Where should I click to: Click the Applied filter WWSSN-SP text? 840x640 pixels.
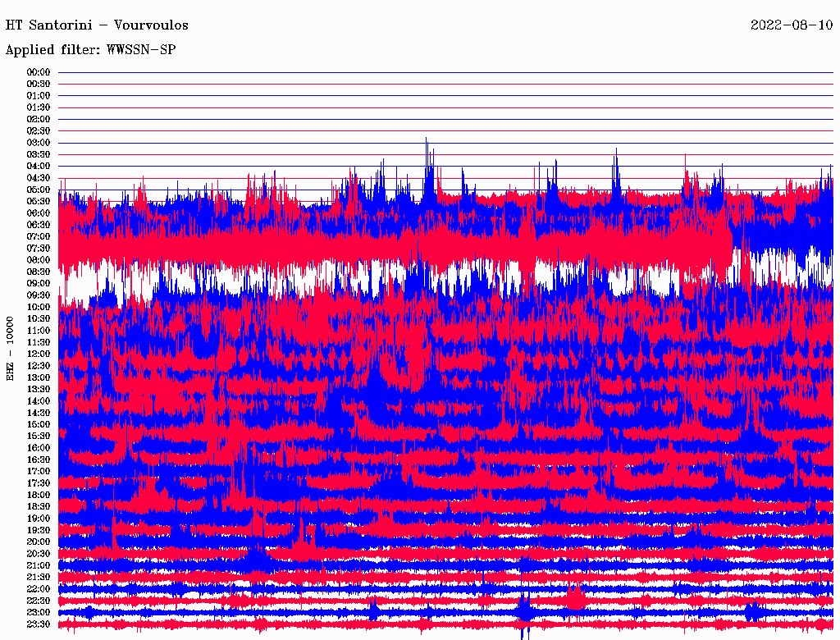(90, 50)
